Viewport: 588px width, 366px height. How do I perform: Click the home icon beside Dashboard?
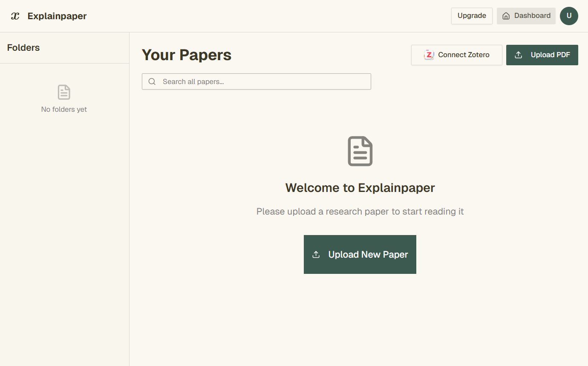point(506,16)
